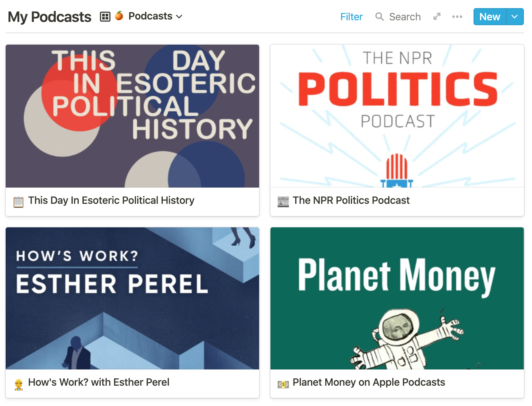The width and height of the screenshot is (532, 406).
Task: Click worker emoji icon by How's Work
Action: [18, 384]
